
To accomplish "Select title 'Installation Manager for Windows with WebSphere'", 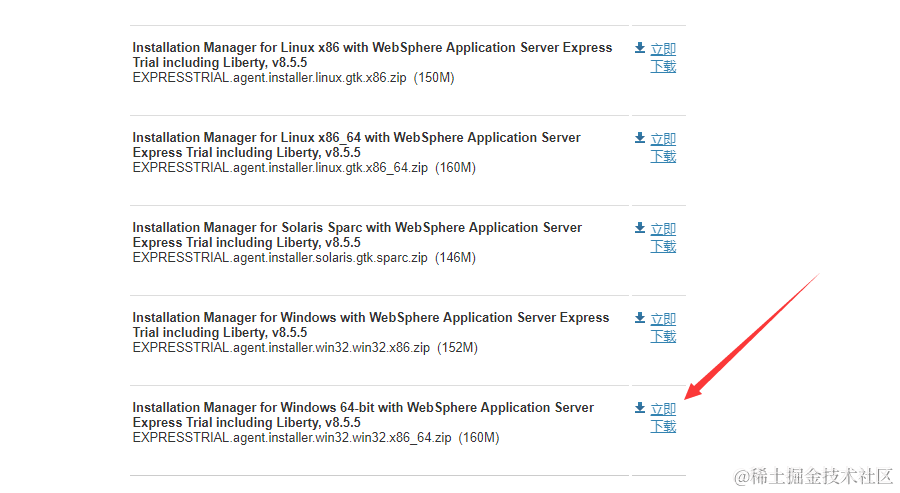I will 371,325.
